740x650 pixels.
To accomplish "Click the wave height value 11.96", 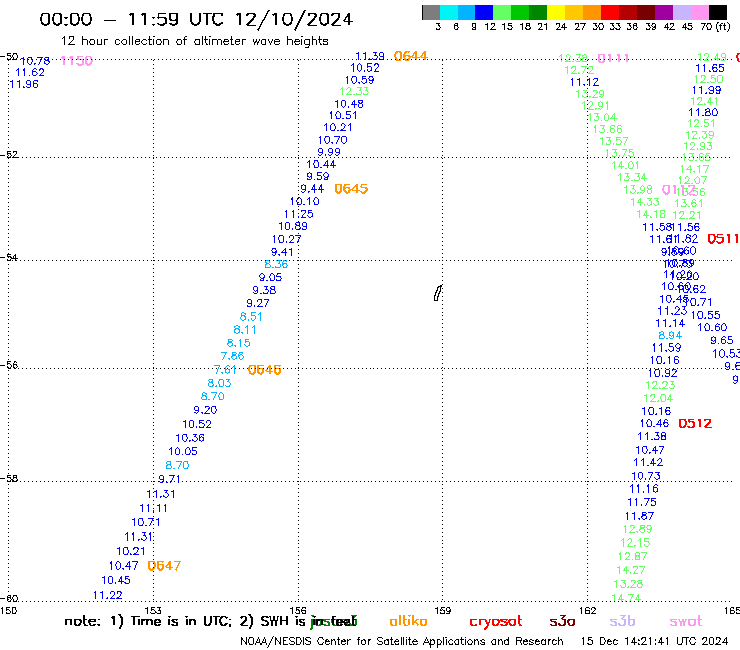I will pyautogui.click(x=24, y=84).
